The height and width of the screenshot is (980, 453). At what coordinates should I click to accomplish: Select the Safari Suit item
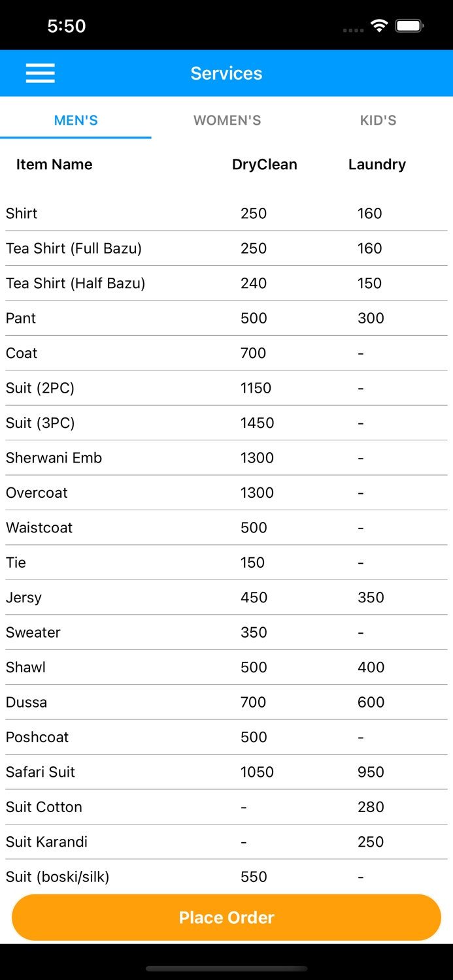pos(41,772)
